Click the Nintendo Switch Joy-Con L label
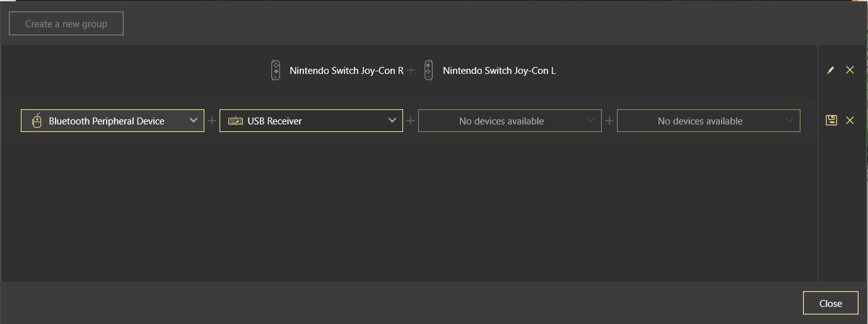The height and width of the screenshot is (324, 868). [499, 71]
